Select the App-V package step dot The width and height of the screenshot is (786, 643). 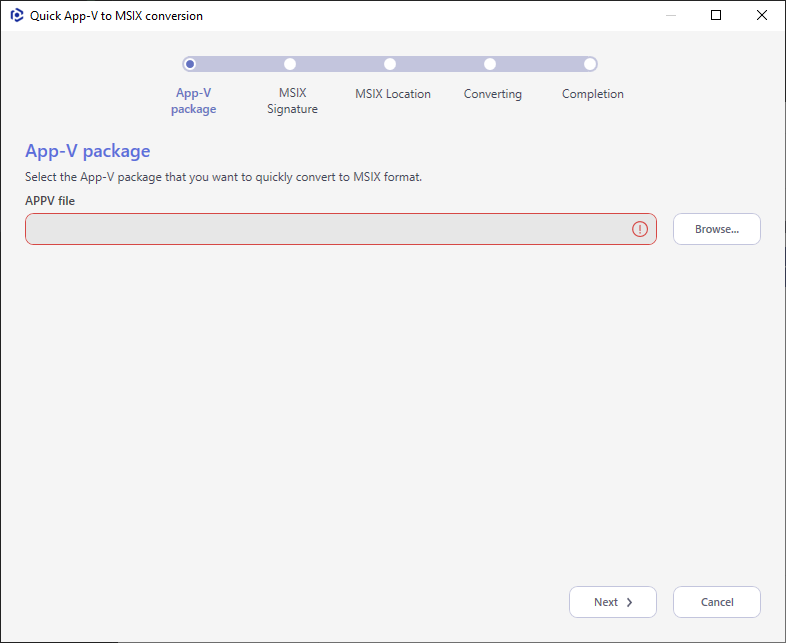pyautogui.click(x=190, y=64)
